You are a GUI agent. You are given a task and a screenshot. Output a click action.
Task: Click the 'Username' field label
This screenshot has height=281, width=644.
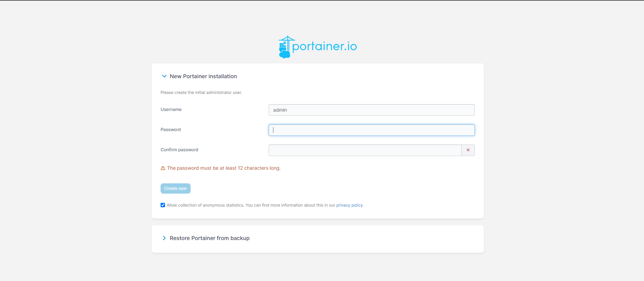(x=171, y=110)
